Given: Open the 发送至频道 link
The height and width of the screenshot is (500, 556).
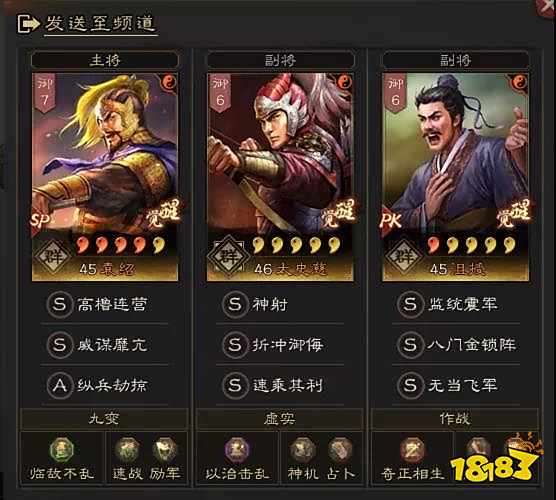Looking at the screenshot, I should pos(100,23).
